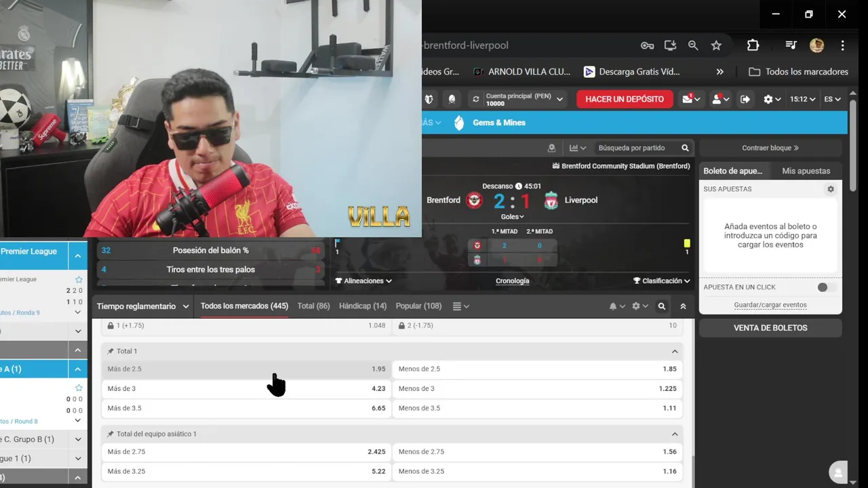Screen dimensions: 868x488
Task: Pin Total del equipo asiático 1 market
Action: [111, 434]
